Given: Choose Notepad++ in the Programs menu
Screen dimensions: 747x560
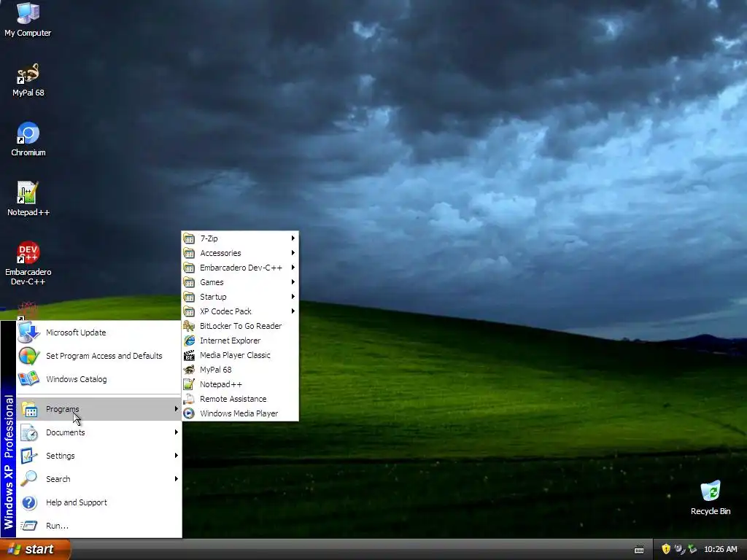Looking at the screenshot, I should pyautogui.click(x=240, y=384).
